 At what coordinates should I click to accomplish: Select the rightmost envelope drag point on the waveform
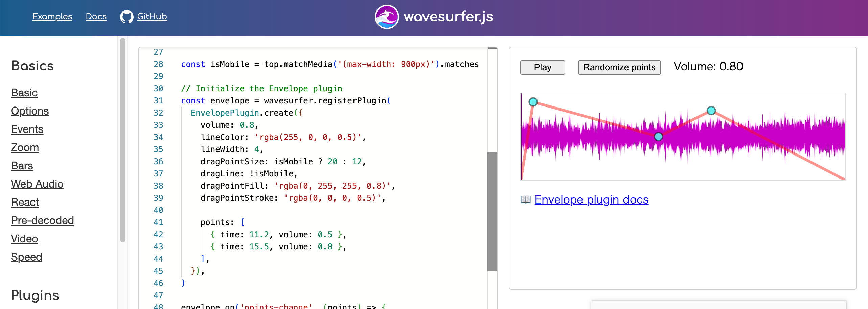[711, 111]
